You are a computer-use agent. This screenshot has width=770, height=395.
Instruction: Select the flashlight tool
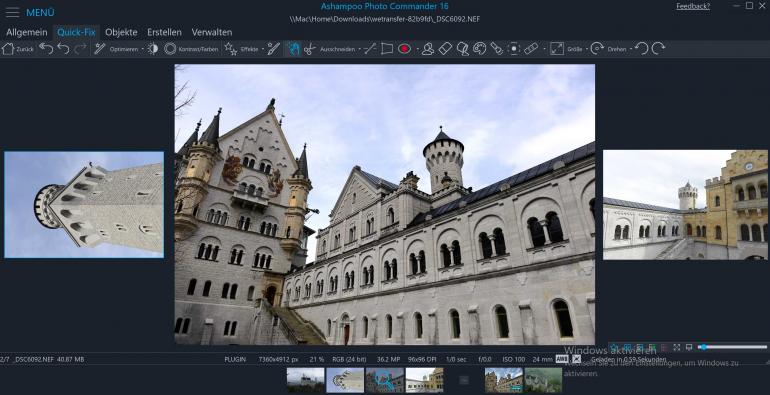(496, 49)
